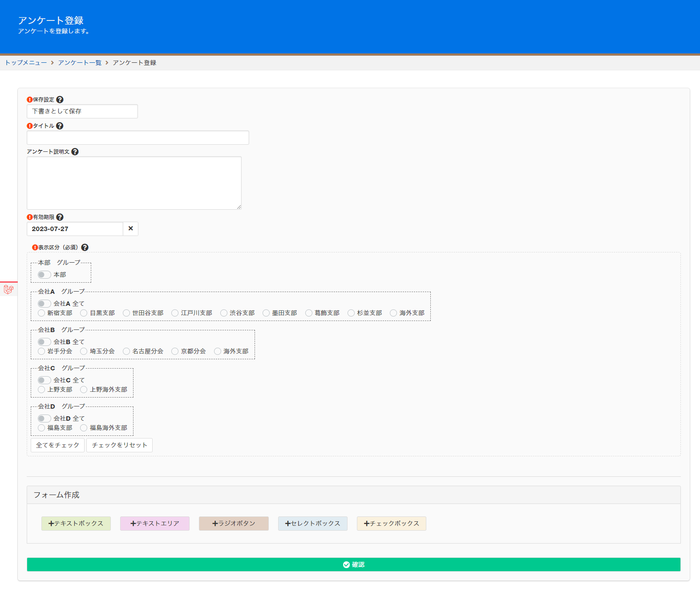This screenshot has width=700, height=593.
Task: Toggle 会社C 全て switch
Action: pos(44,380)
